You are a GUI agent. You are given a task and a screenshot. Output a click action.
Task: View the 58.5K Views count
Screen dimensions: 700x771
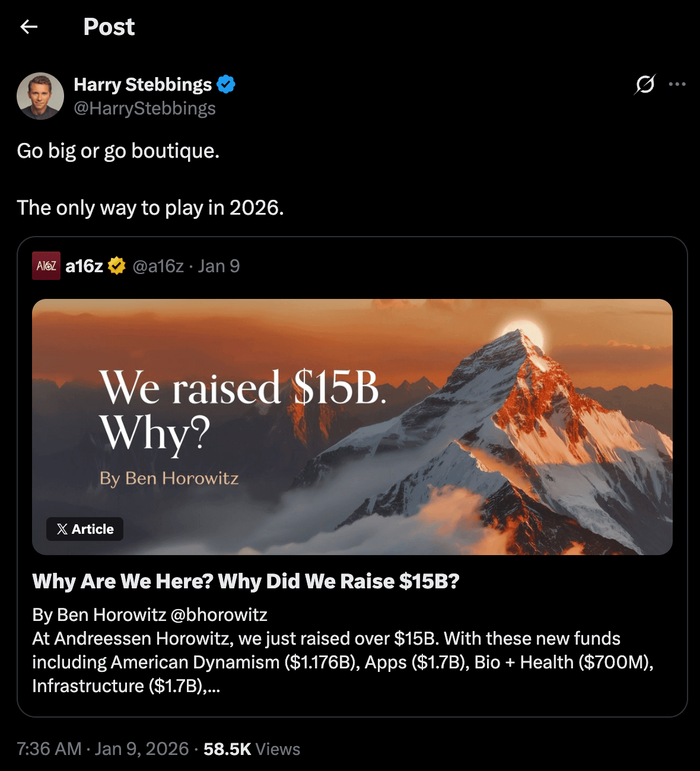[252, 749]
